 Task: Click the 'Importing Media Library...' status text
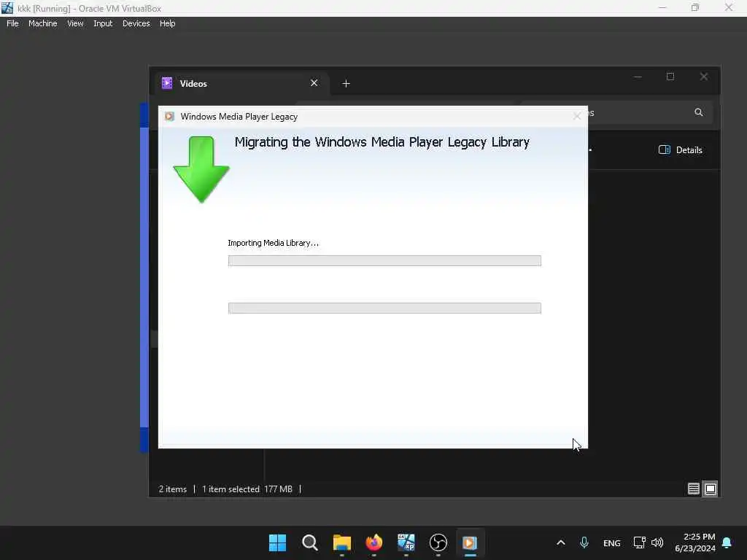click(x=273, y=243)
